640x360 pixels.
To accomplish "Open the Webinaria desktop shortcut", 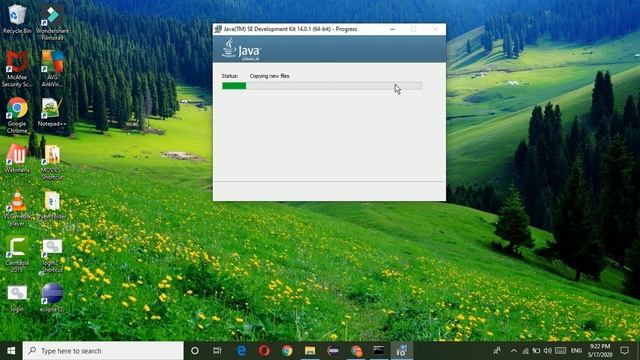I will click(17, 159).
